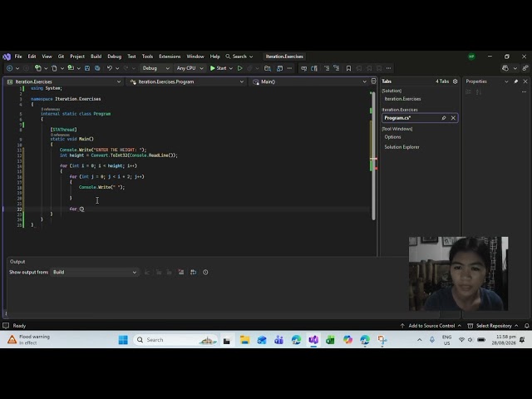Toggle word wrap in the Output panel

(x=194, y=272)
